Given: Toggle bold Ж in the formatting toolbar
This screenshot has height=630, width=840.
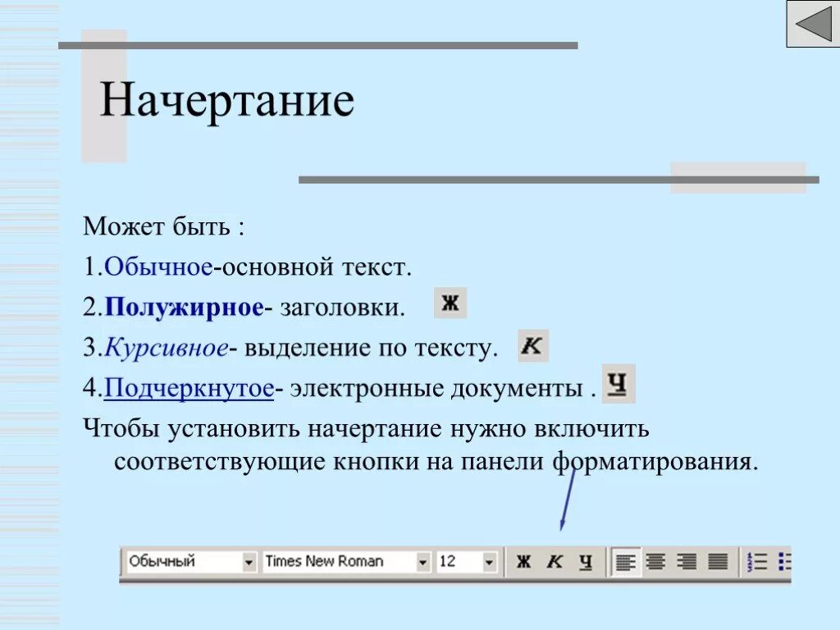Looking at the screenshot, I should pyautogui.click(x=523, y=561).
